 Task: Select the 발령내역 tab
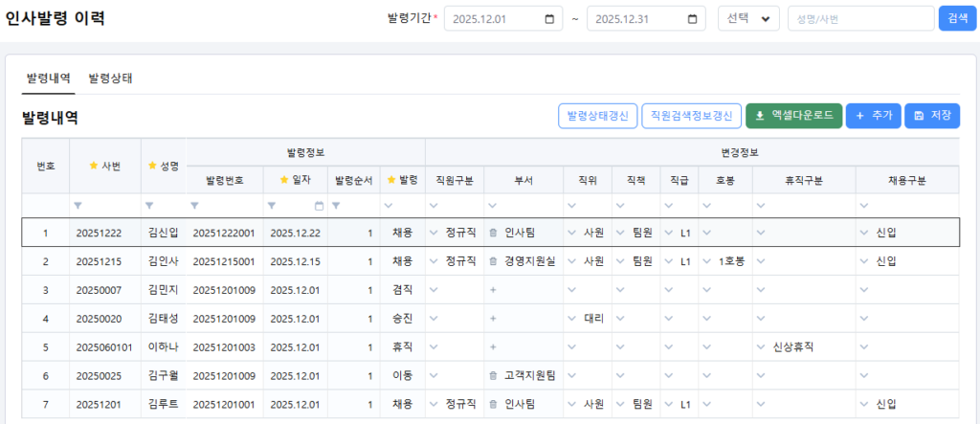click(47, 78)
